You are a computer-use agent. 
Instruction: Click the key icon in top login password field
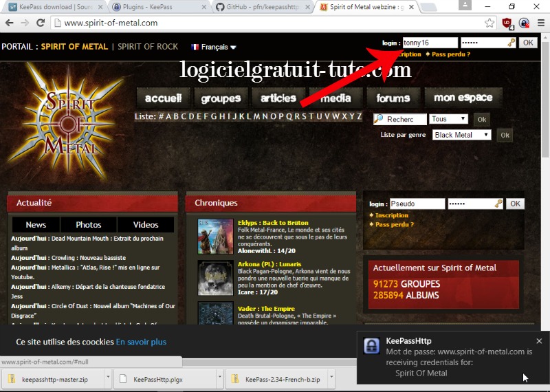click(511, 43)
